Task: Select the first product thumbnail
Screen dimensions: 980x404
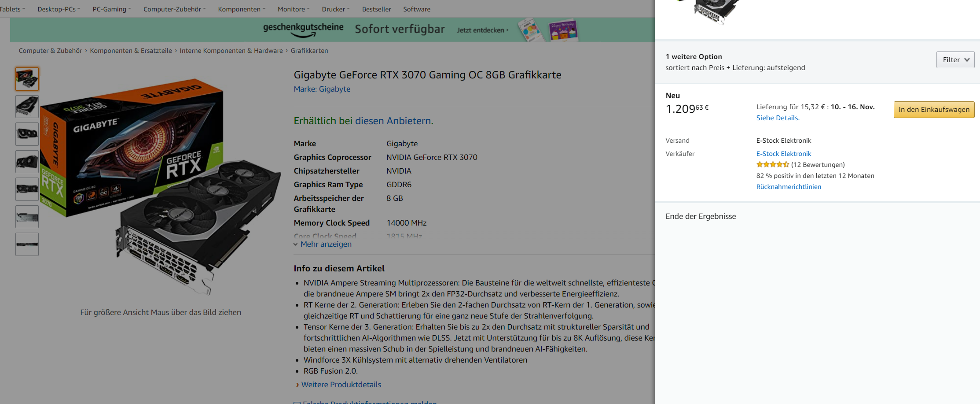Action: pos(27,79)
